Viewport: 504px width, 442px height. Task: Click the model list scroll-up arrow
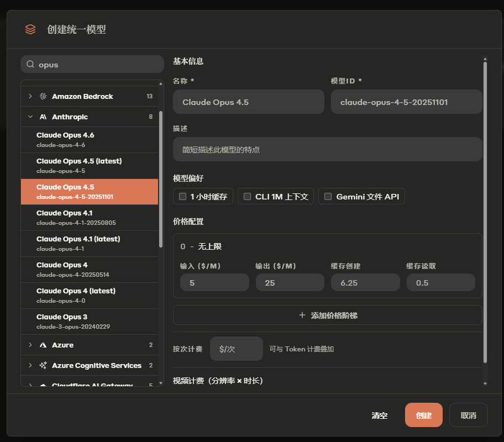coord(161,83)
